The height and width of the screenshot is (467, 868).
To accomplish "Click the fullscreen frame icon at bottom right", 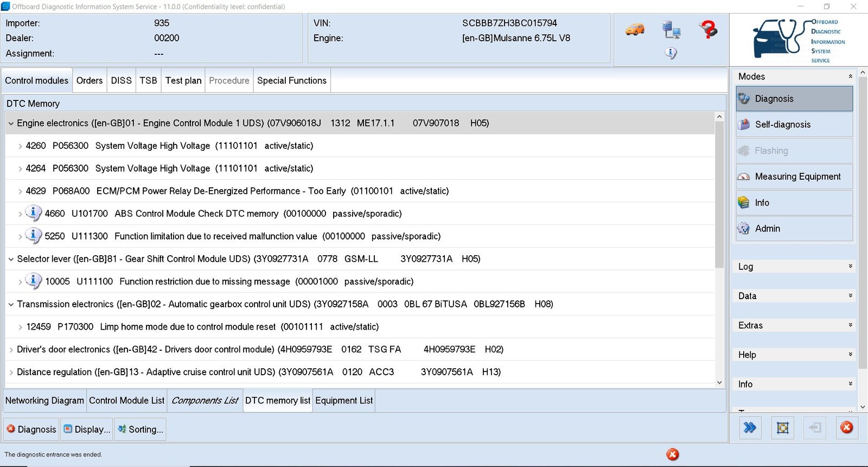I will (x=782, y=428).
